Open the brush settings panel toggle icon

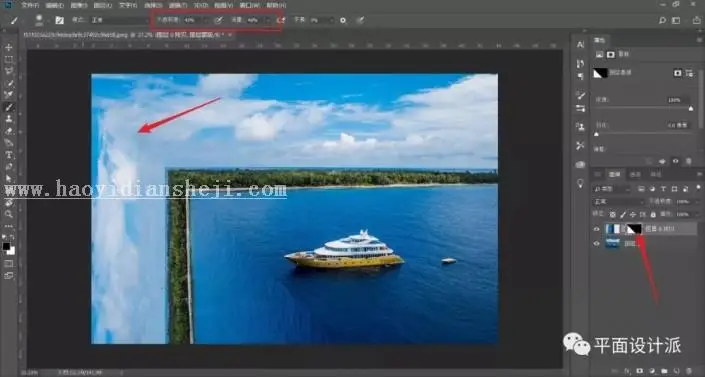pos(59,20)
